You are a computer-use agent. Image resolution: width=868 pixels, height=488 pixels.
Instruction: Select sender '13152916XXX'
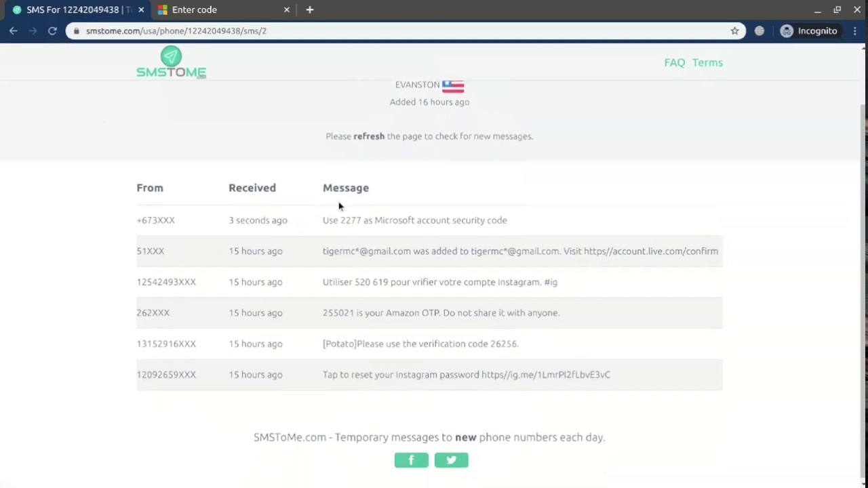click(x=166, y=344)
